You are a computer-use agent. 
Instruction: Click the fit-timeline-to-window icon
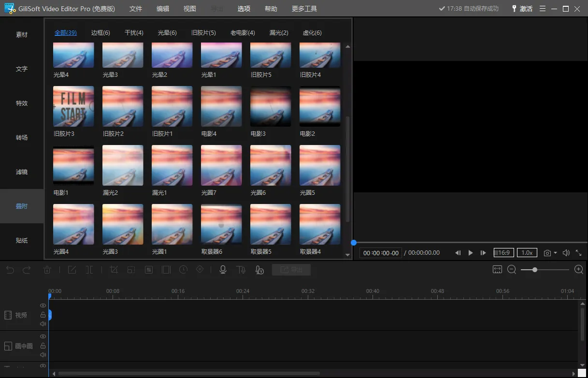497,270
